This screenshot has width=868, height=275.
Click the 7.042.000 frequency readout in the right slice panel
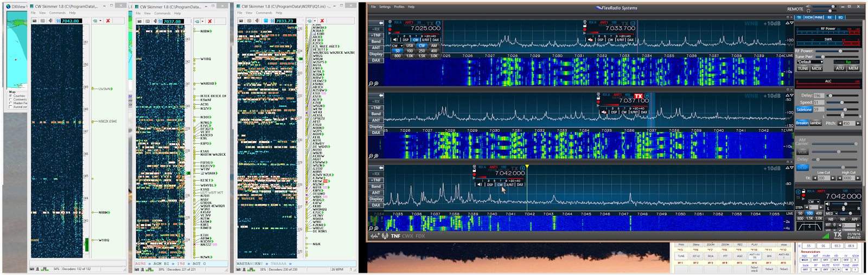coord(843,196)
